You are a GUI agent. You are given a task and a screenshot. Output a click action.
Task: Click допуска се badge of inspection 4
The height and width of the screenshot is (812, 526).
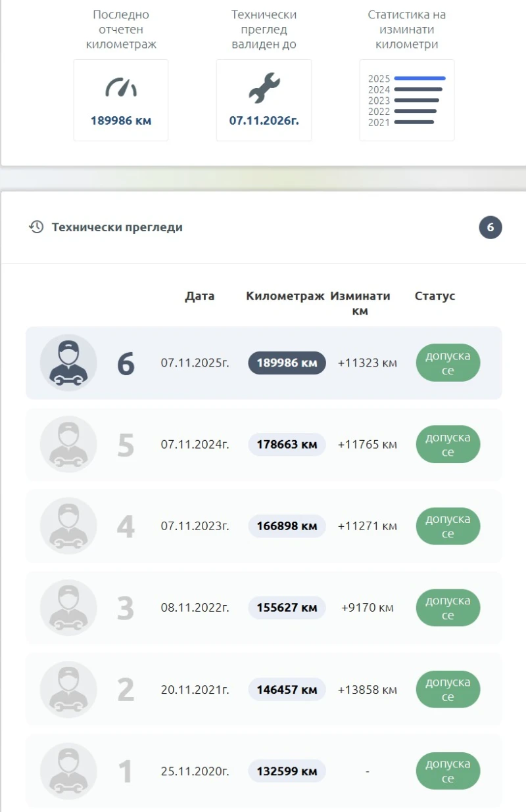point(448,526)
